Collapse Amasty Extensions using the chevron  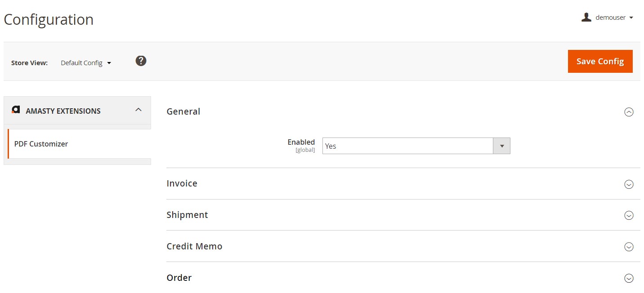coord(139,110)
